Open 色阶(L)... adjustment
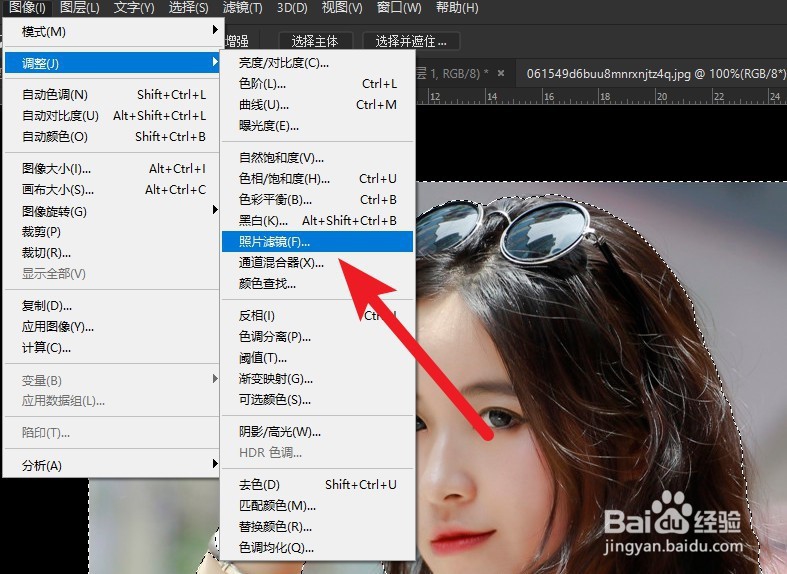 [x=317, y=84]
